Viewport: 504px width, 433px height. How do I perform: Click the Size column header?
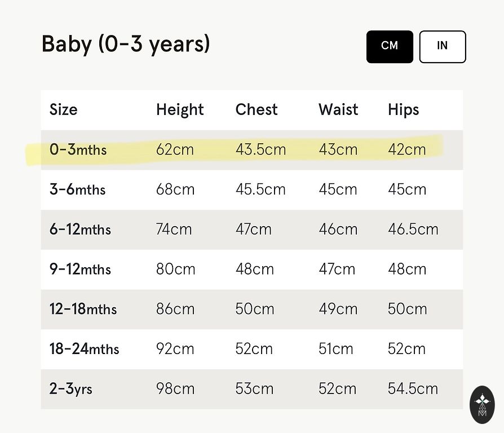click(x=64, y=109)
